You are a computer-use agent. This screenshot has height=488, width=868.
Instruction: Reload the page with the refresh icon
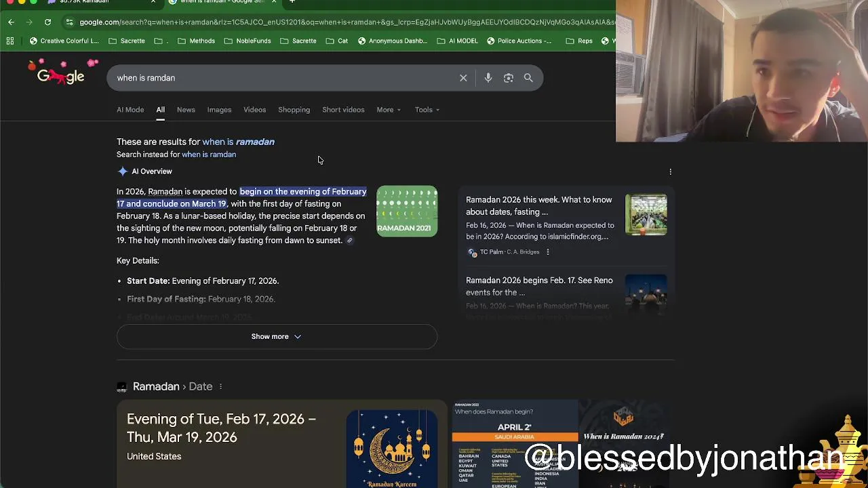(47, 22)
